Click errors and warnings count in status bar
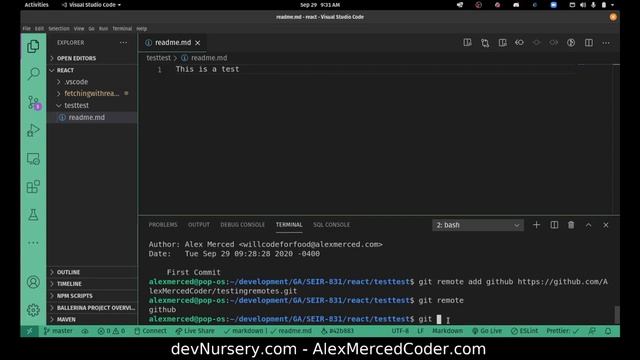Image resolution: width=640 pixels, height=360 pixels. 111,331
